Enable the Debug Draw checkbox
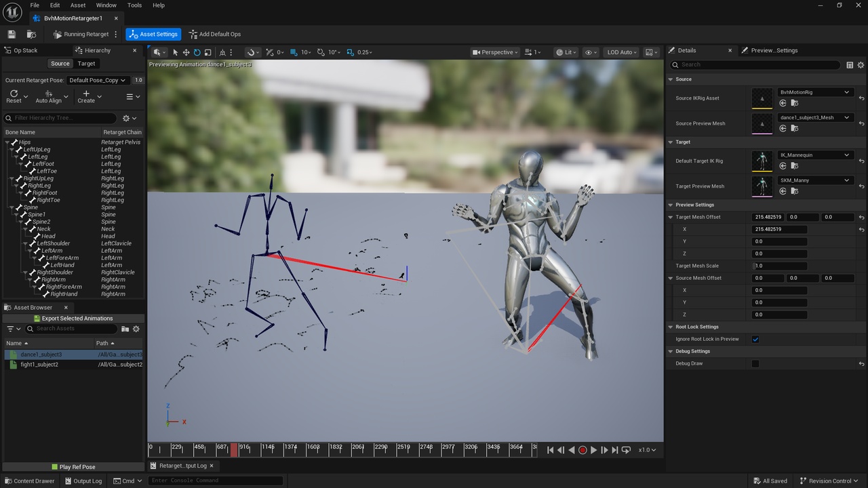Viewport: 868px width, 488px height. (755, 363)
